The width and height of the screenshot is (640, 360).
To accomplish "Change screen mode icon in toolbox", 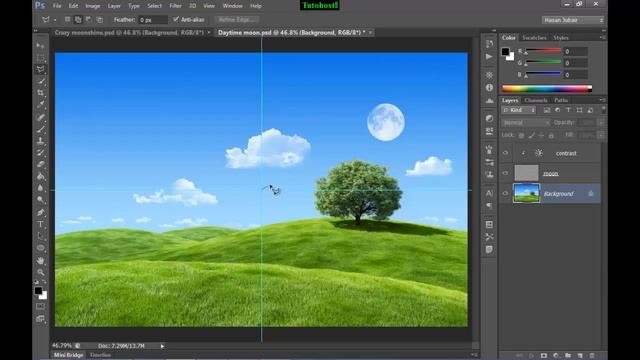I will tap(40, 319).
